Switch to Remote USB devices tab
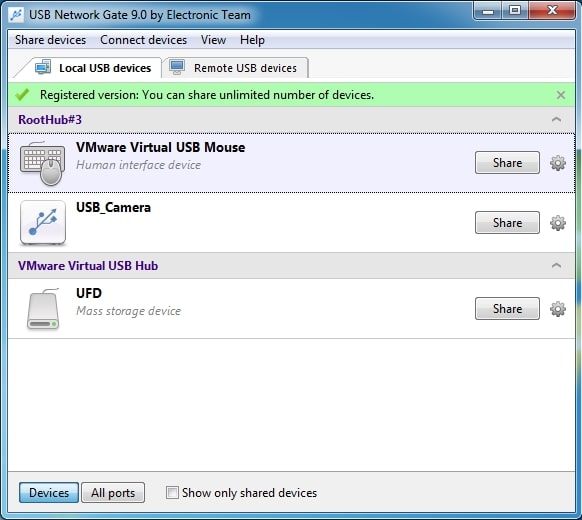 (x=235, y=68)
